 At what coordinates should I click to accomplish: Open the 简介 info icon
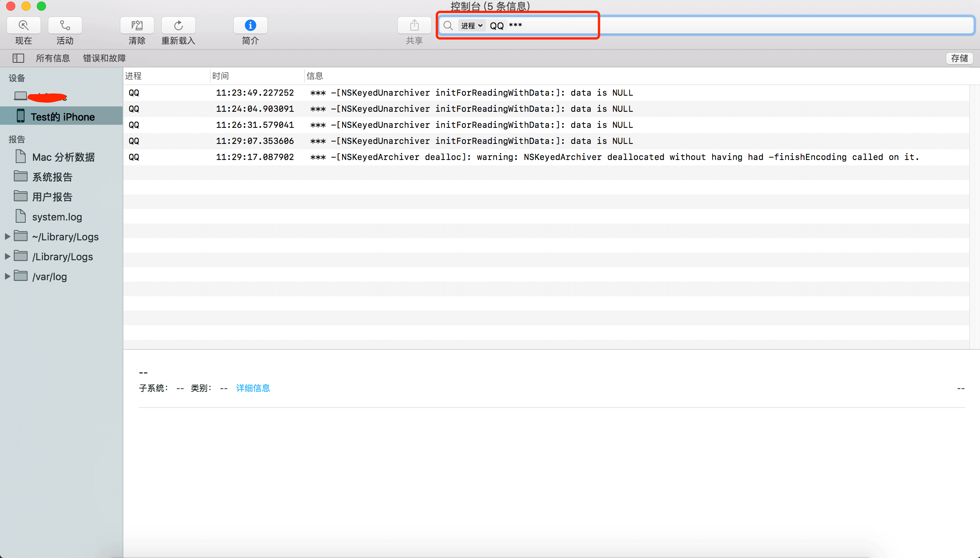point(250,25)
